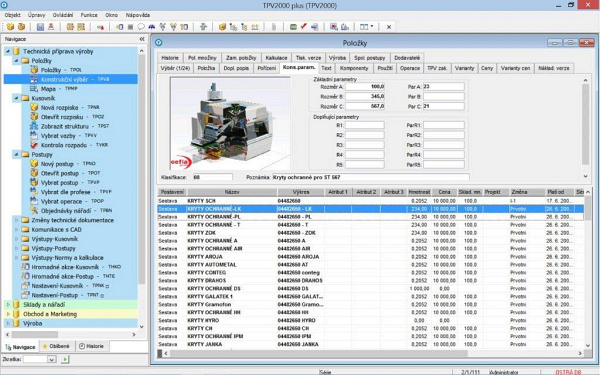
Task: Click the help icon in Položky window title
Action: [159, 43]
